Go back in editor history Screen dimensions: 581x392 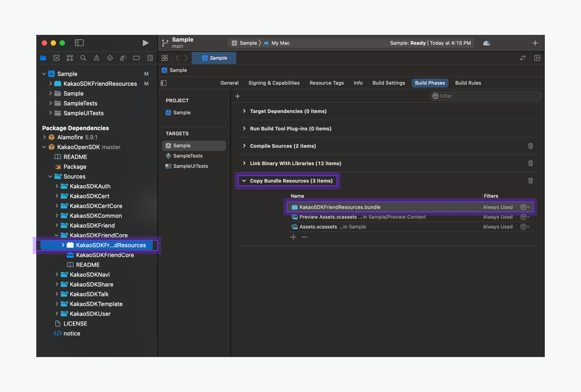[x=177, y=58]
